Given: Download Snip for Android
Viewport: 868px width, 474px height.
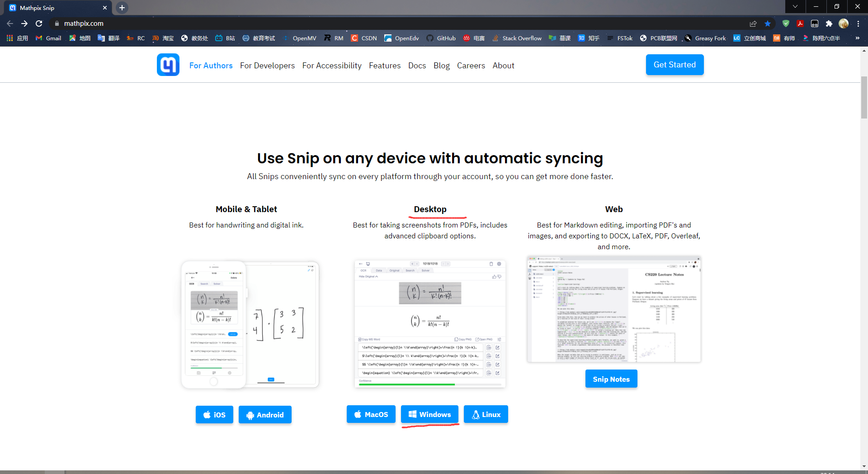Looking at the screenshot, I should (265, 415).
